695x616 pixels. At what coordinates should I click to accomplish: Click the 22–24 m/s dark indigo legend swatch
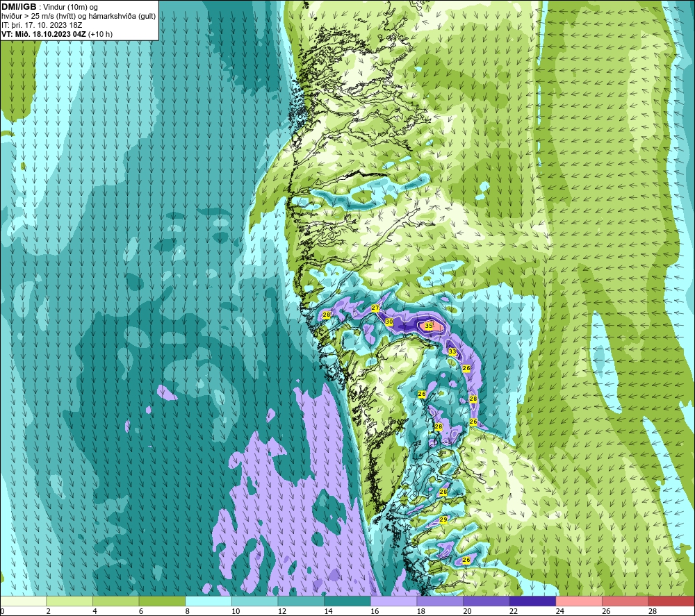533,601
